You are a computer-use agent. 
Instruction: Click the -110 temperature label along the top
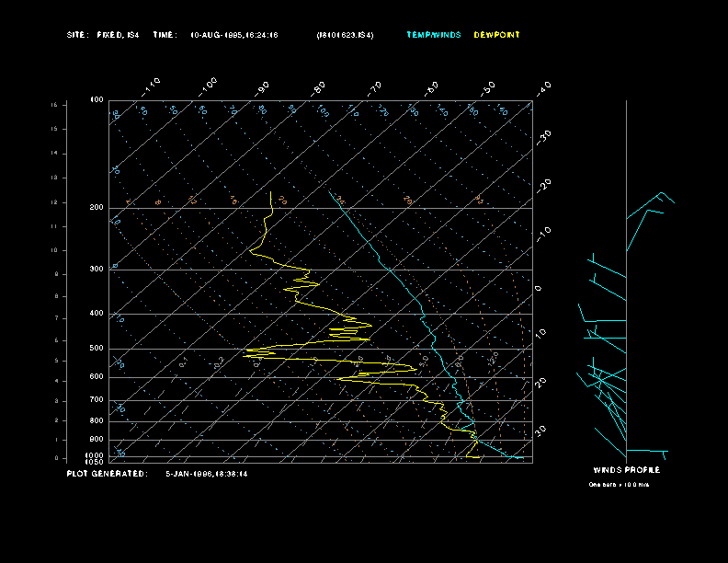tap(152, 85)
